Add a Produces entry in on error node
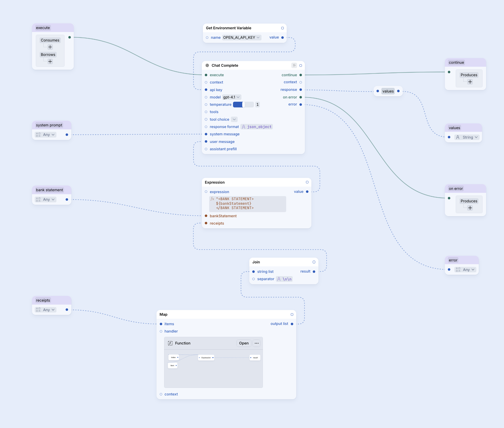504x428 pixels. coord(470,208)
